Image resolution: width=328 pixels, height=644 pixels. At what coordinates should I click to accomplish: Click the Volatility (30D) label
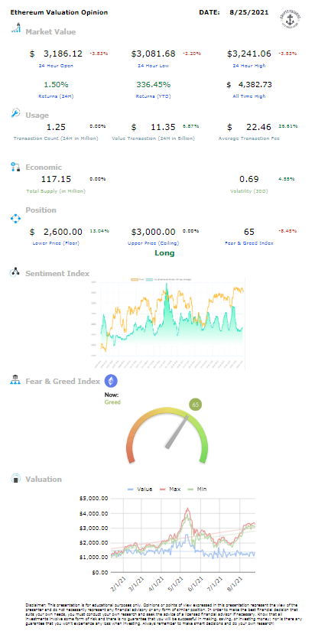point(249,191)
